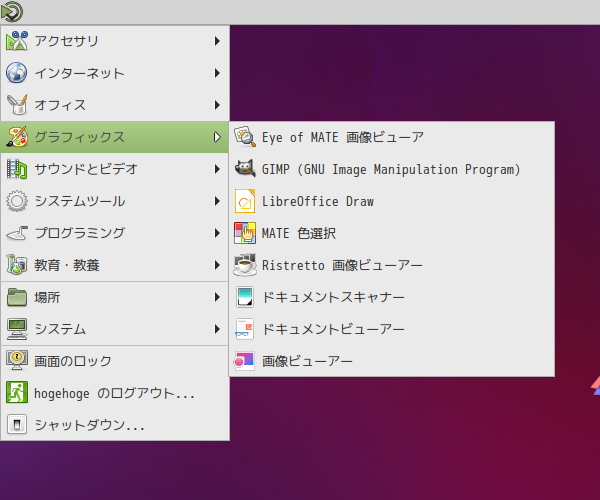Expand the 場所 submenu arrow
This screenshot has width=600, height=500.
coord(217,297)
